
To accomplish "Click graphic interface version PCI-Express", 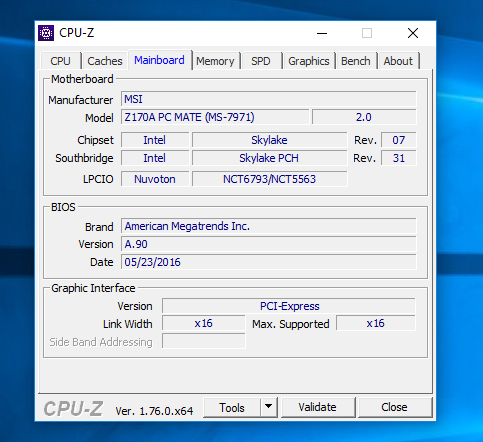I will 289,306.
